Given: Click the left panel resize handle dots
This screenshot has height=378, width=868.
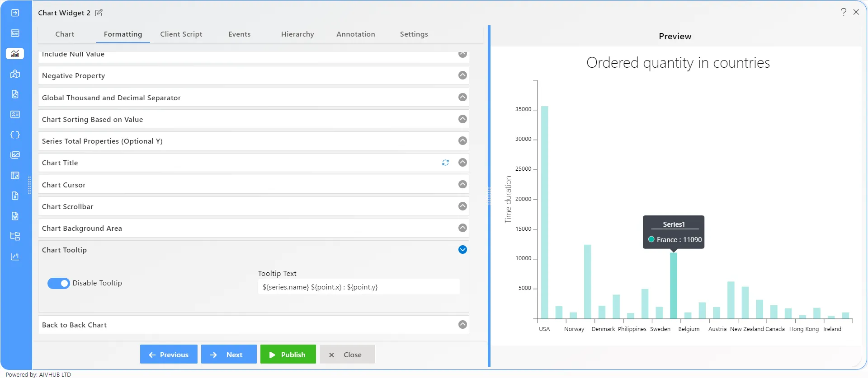Looking at the screenshot, I should pyautogui.click(x=29, y=185).
